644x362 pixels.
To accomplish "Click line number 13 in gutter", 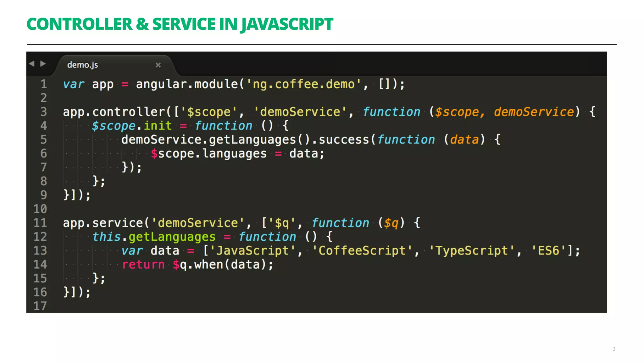I will (40, 250).
